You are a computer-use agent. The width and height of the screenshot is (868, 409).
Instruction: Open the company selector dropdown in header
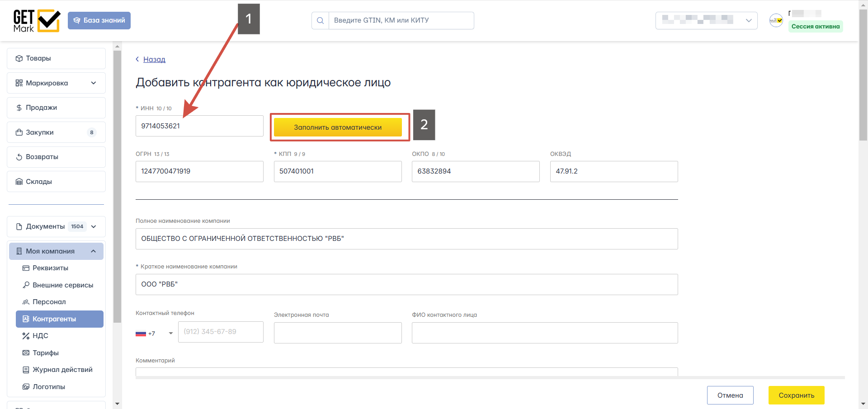coord(706,20)
